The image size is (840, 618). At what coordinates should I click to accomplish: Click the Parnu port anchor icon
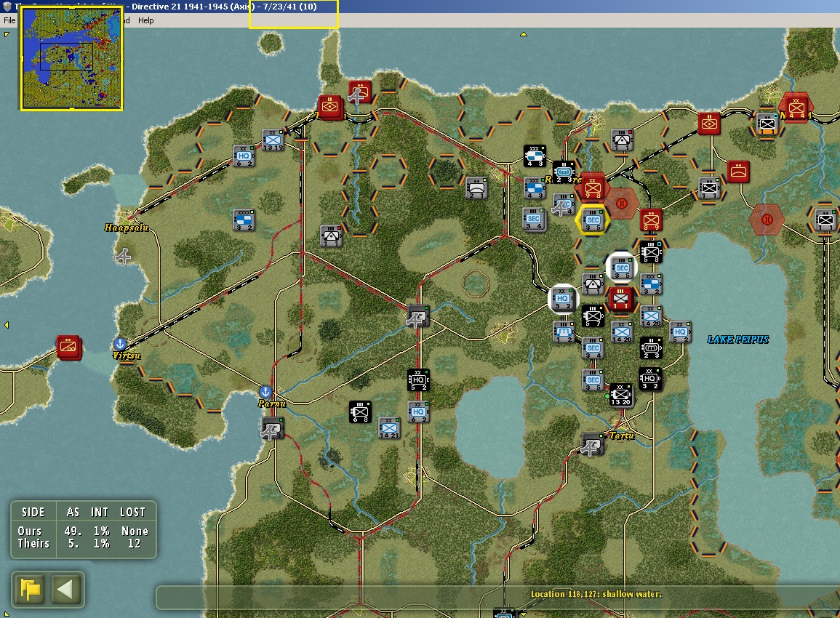265,392
